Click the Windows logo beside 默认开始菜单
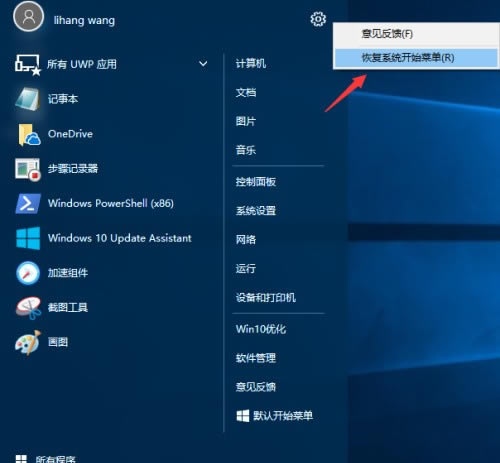Image resolution: width=500 pixels, height=463 pixels. [x=243, y=416]
